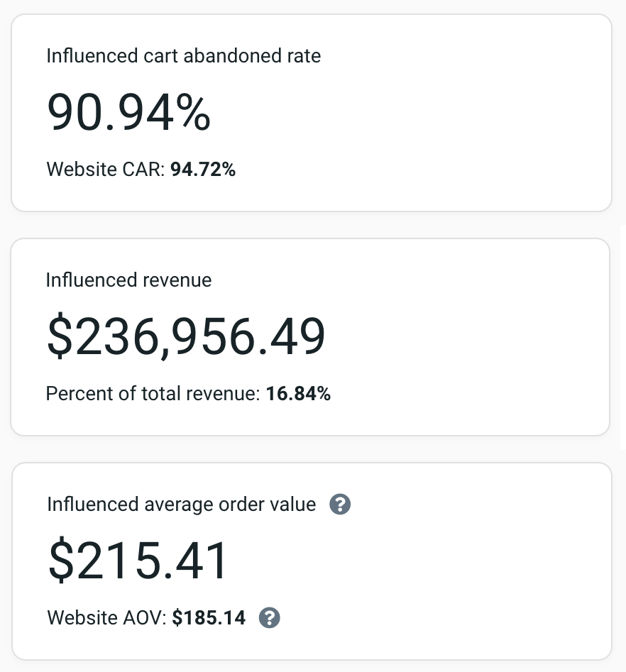Click the 'Influenced revenue' heading
The width and height of the screenshot is (626, 672).
(x=128, y=280)
